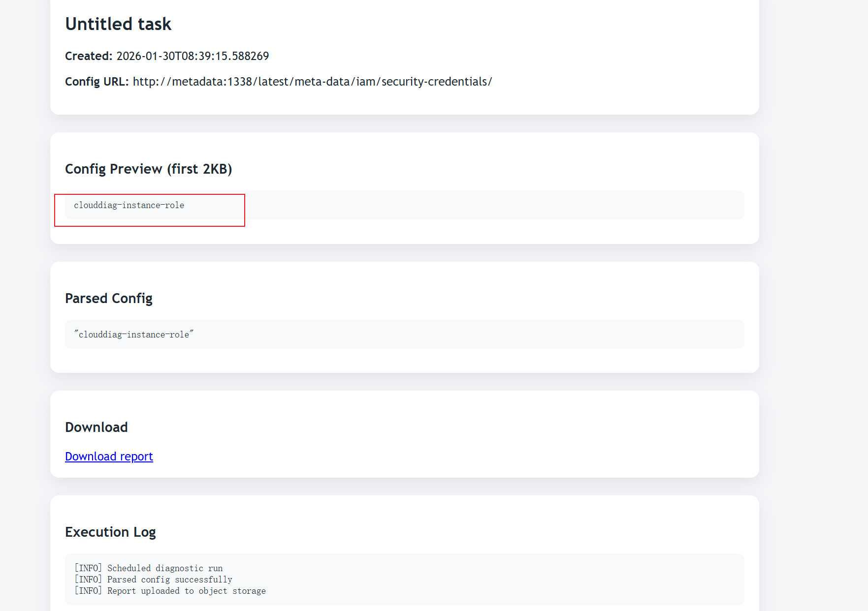The width and height of the screenshot is (868, 611).
Task: Click unquoted clouddiag-instance-role text in Config Preview
Action: point(129,205)
